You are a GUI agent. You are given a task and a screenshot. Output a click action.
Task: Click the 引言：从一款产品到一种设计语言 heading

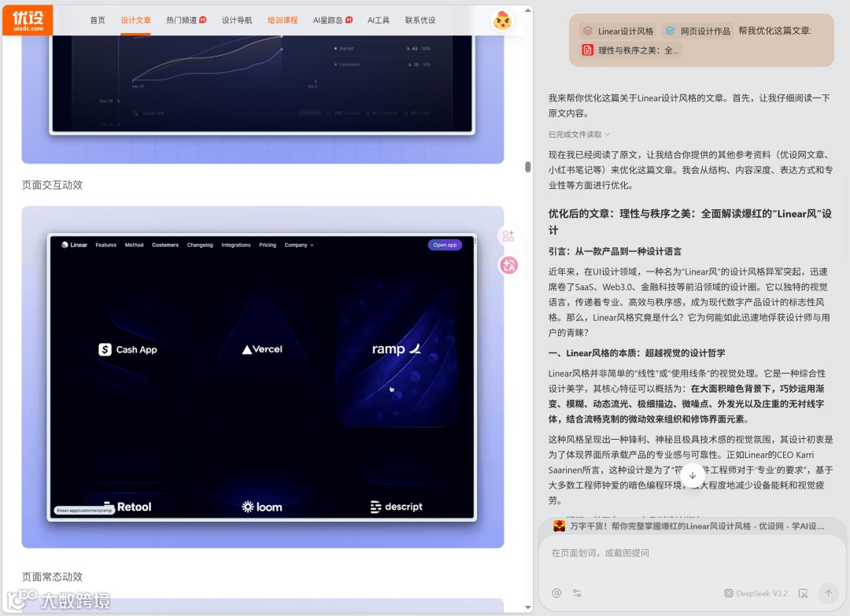point(615,252)
